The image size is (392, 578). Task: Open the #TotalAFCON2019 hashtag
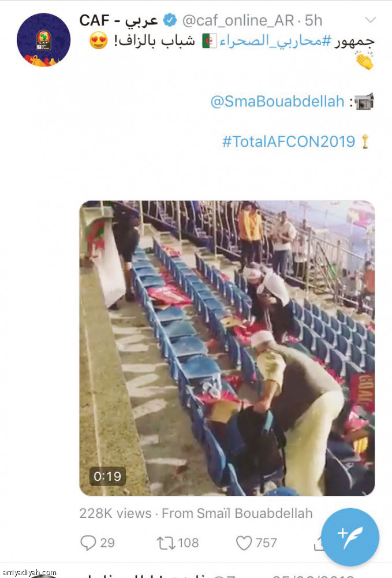click(289, 142)
